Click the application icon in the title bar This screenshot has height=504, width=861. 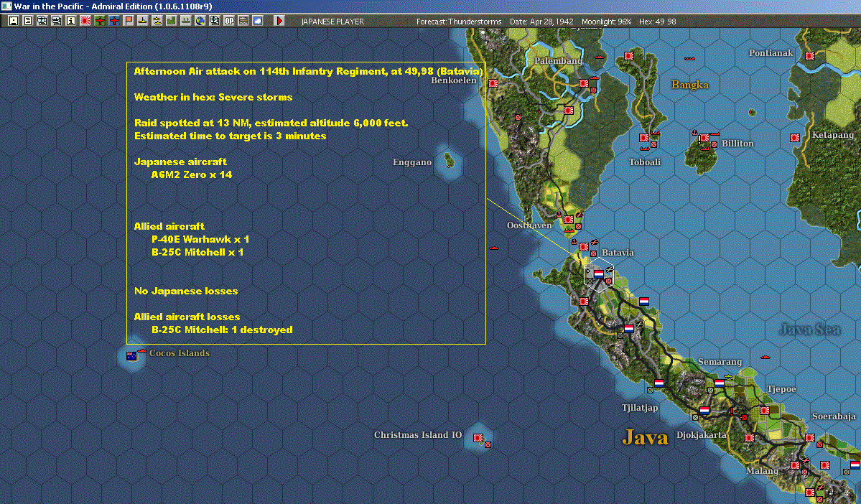(x=6, y=6)
